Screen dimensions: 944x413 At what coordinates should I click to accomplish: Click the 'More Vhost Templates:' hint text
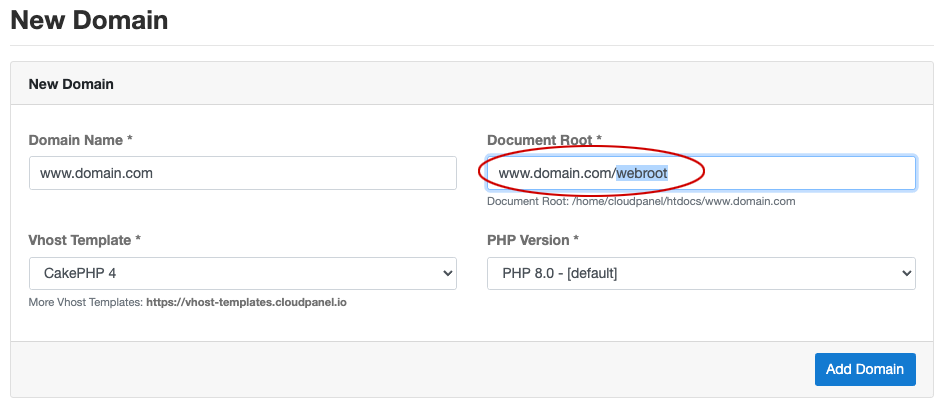pyautogui.click(x=86, y=302)
